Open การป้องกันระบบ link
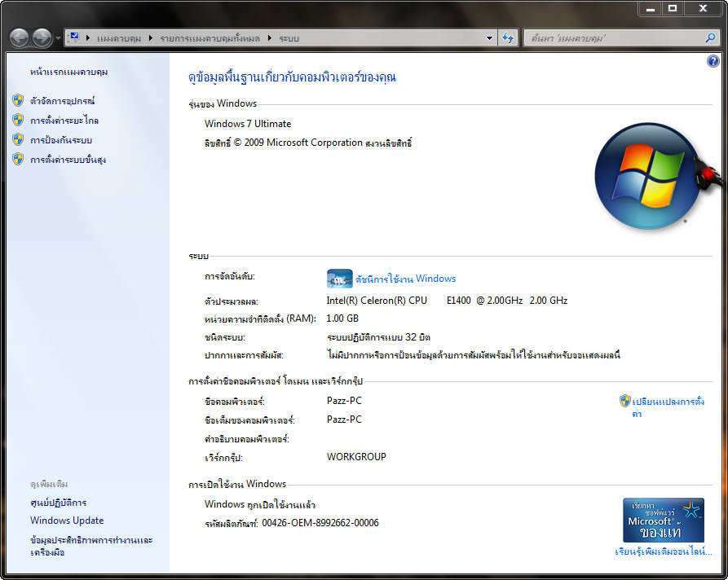Image resolution: width=728 pixels, height=580 pixels. (x=61, y=140)
